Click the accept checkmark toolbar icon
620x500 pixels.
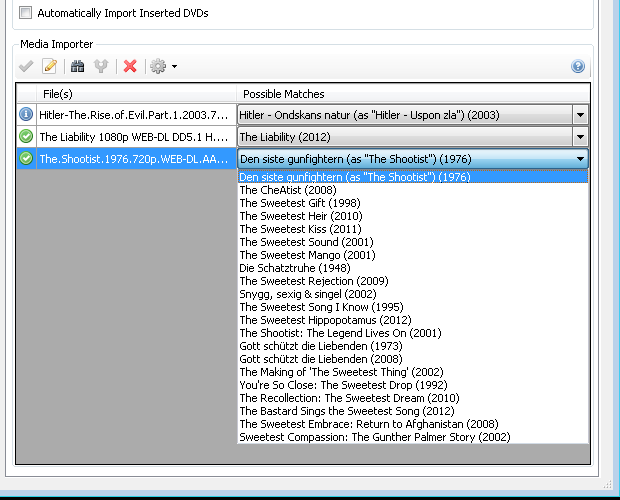click(x=26, y=66)
